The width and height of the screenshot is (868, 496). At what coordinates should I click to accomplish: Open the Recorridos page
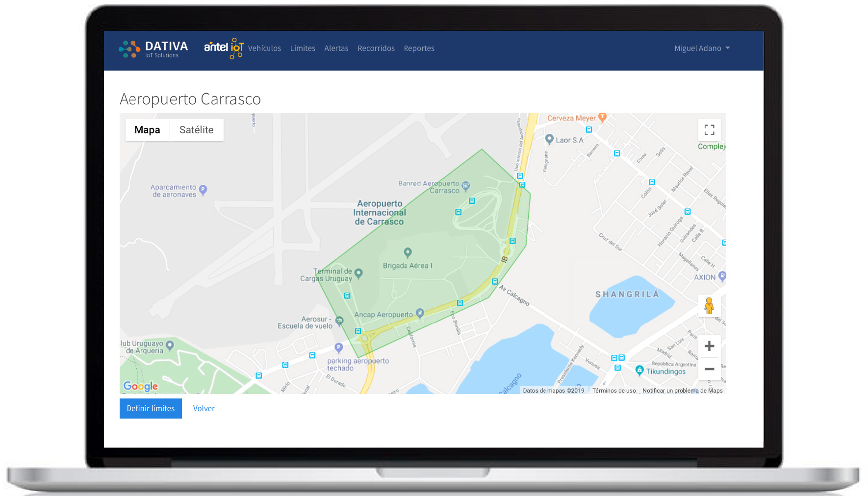pyautogui.click(x=376, y=48)
